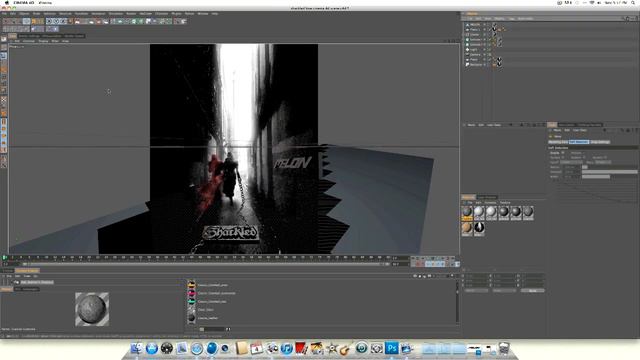Click the Light object icon in Object Manager
This screenshot has height=360, width=640.
(467, 49)
